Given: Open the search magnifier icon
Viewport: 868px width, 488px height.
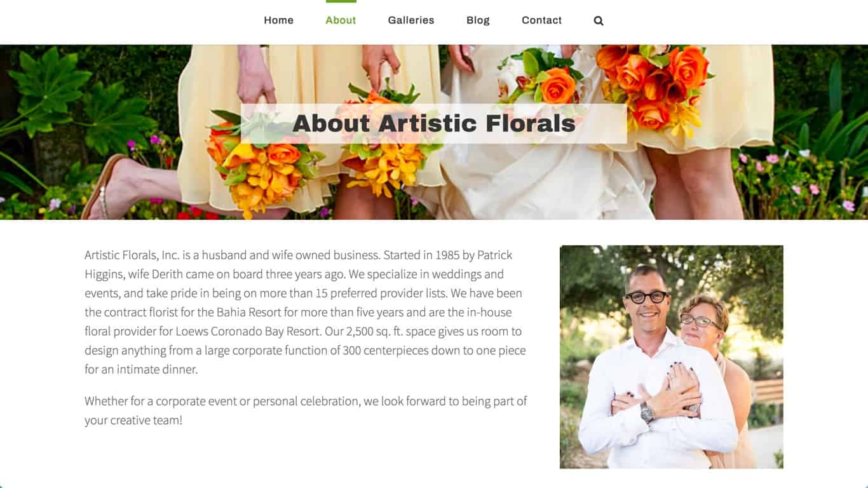Looking at the screenshot, I should click(x=599, y=20).
